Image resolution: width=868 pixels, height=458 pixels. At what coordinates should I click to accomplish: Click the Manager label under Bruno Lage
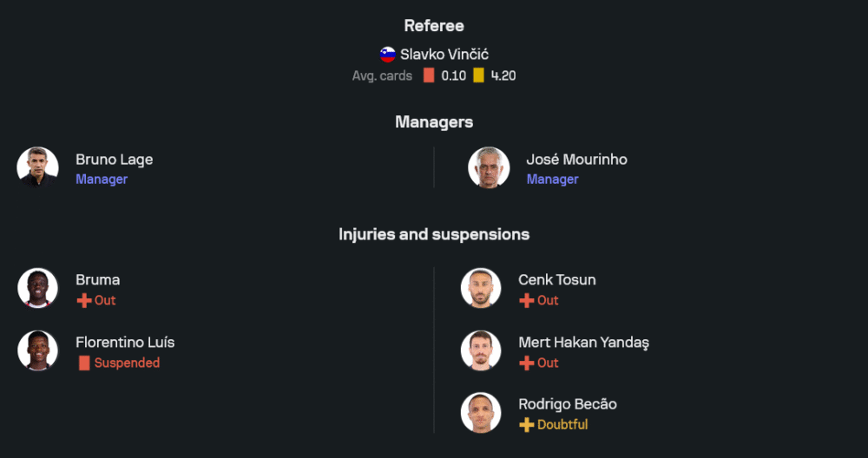[102, 180]
